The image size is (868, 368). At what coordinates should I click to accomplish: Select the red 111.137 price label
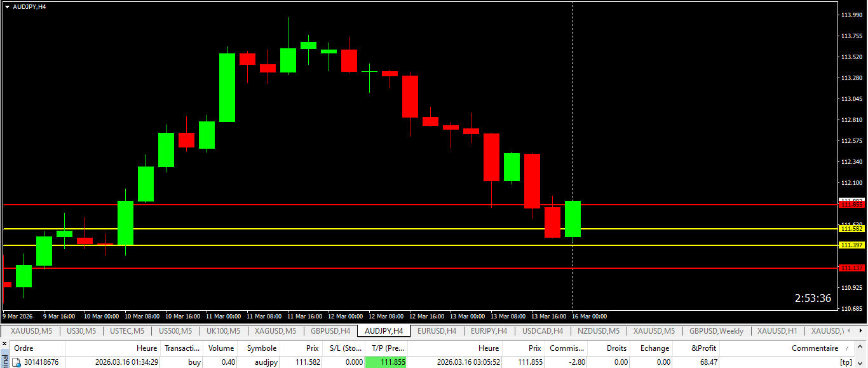point(852,268)
